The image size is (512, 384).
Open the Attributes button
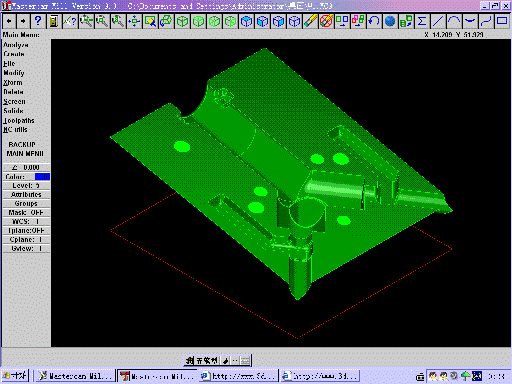coord(26,195)
